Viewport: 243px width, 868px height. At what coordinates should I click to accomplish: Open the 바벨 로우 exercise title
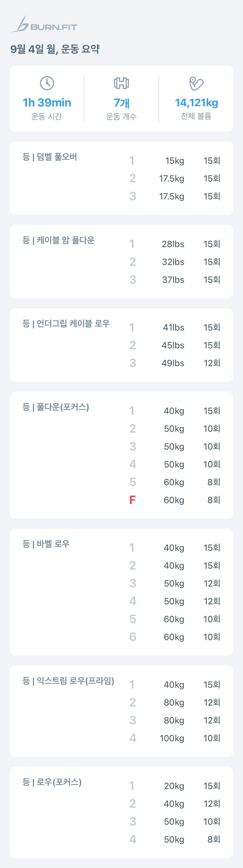tap(46, 544)
